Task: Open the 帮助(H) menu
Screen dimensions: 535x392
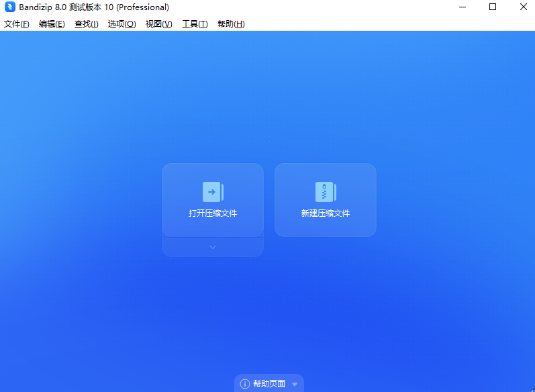Action: click(231, 24)
